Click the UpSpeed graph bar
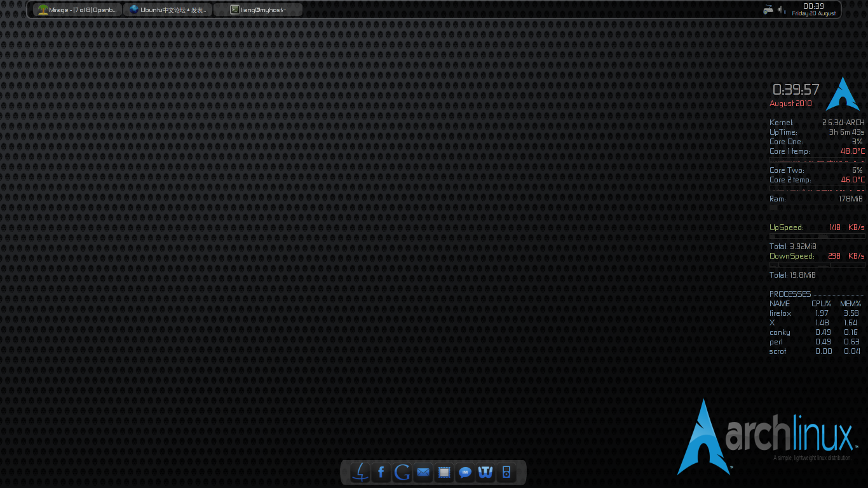868x488 pixels. (817, 236)
